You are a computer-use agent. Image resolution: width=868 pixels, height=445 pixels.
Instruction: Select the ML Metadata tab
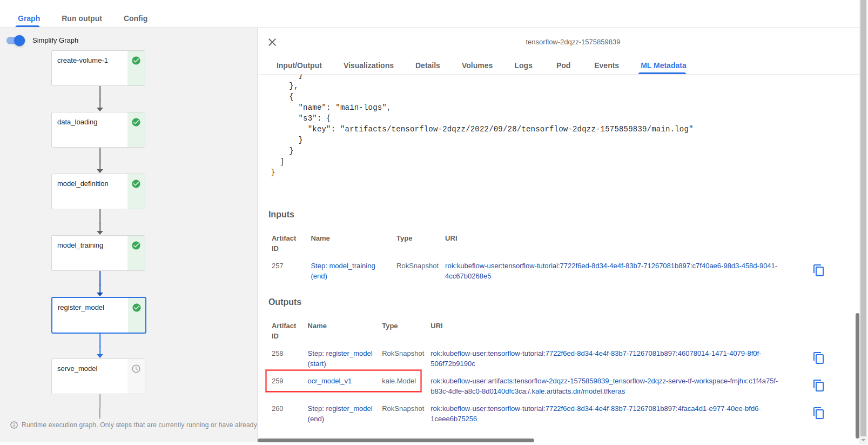point(663,65)
